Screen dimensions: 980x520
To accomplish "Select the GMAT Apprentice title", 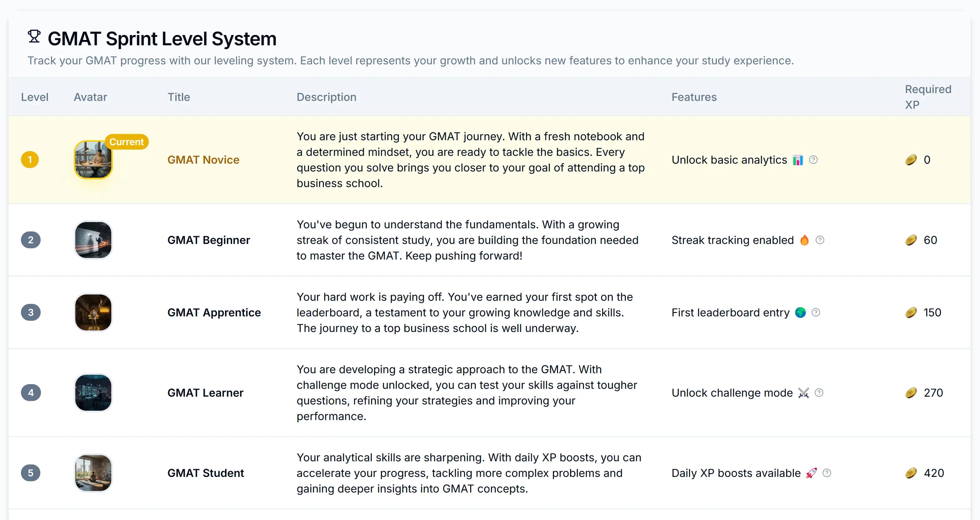I will pyautogui.click(x=214, y=312).
